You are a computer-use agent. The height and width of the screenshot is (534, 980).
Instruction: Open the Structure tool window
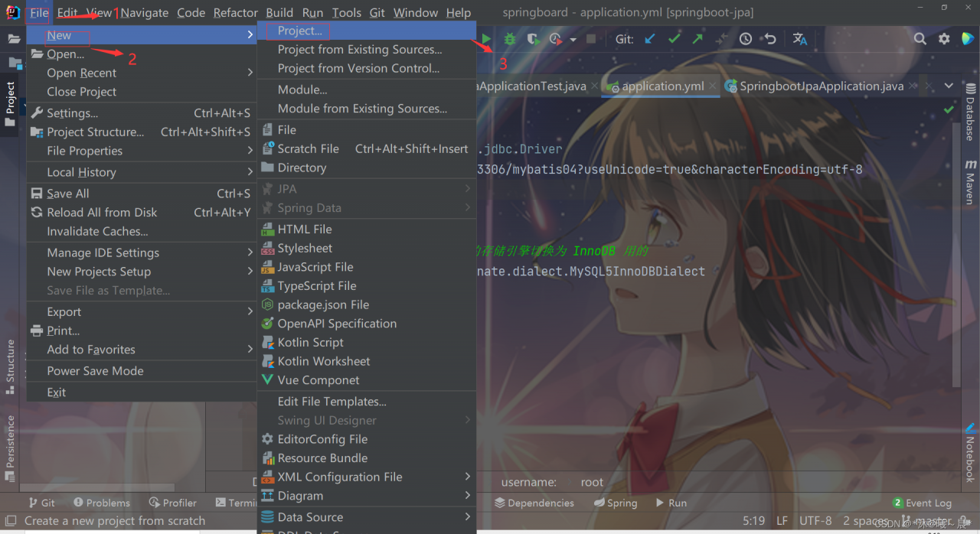11,367
